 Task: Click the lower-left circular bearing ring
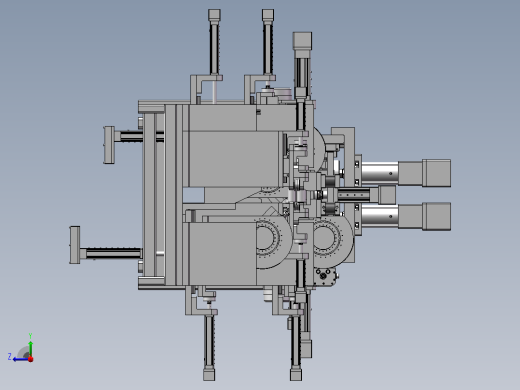click(268, 238)
